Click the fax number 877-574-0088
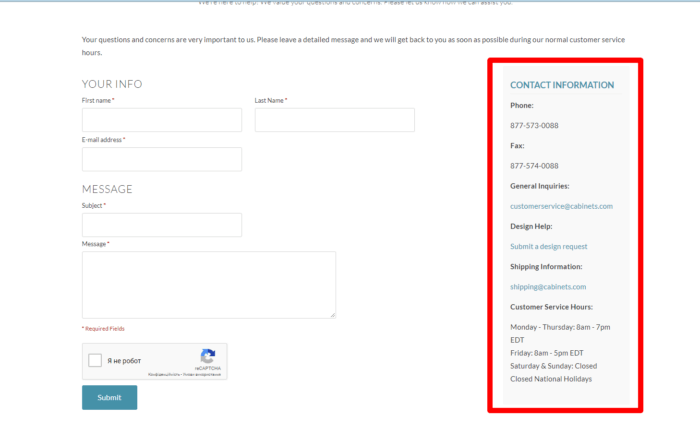The width and height of the screenshot is (700, 440). click(534, 166)
